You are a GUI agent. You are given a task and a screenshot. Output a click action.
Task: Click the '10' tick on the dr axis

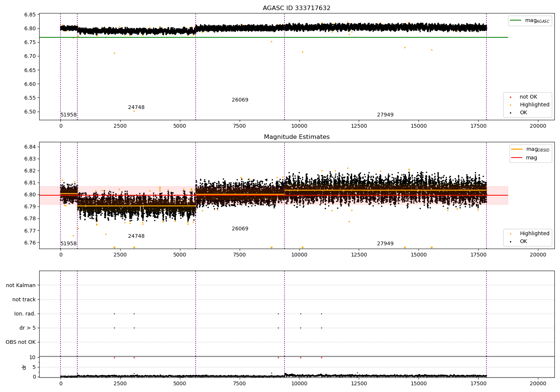pos(32,358)
